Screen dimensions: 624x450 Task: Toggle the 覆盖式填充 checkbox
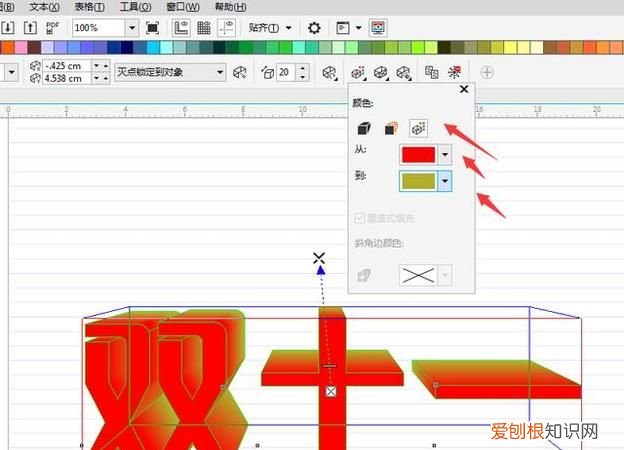359,218
